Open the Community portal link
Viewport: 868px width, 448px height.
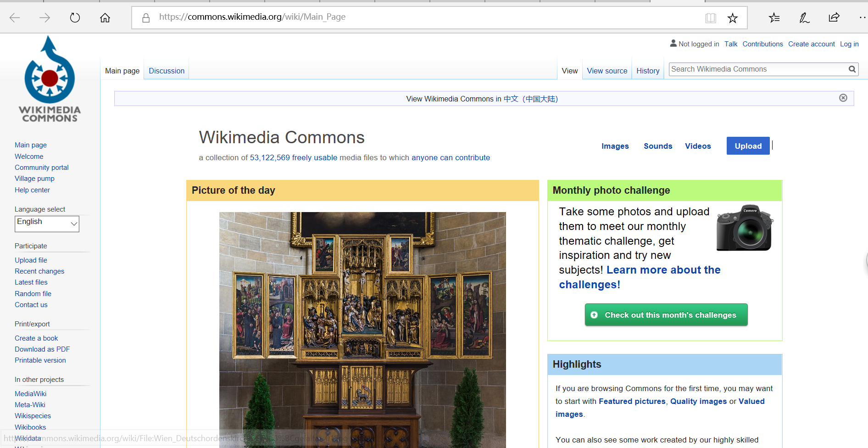coord(42,168)
